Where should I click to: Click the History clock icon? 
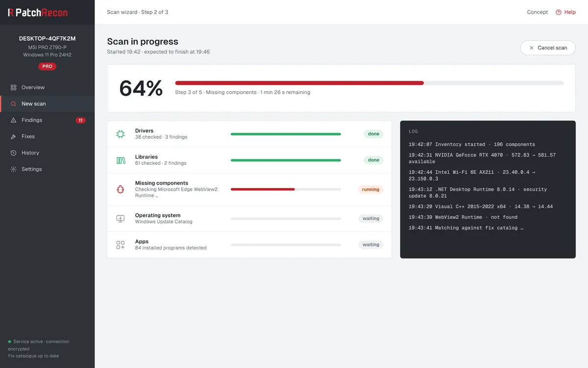pyautogui.click(x=13, y=153)
